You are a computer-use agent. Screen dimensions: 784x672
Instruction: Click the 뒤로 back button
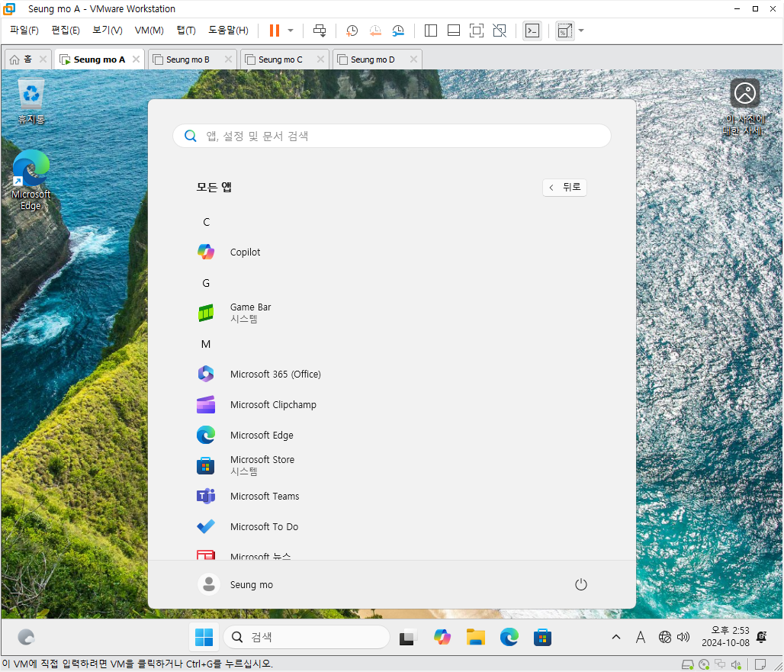[564, 188]
